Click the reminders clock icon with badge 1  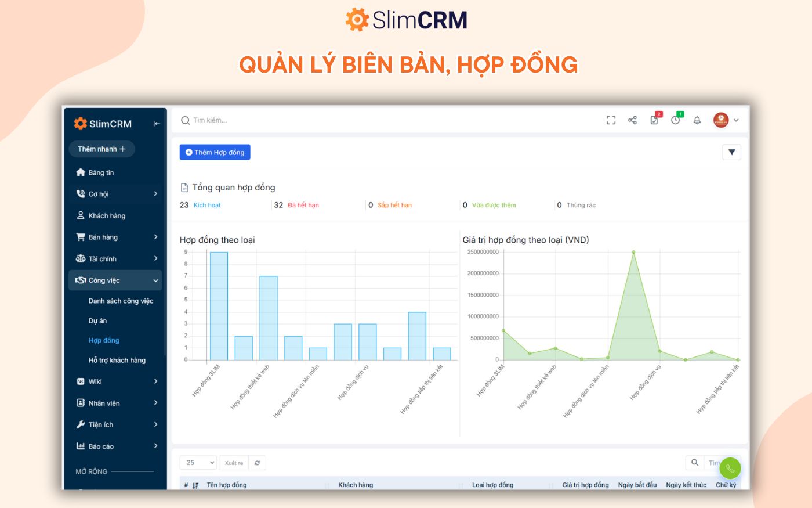pyautogui.click(x=675, y=120)
